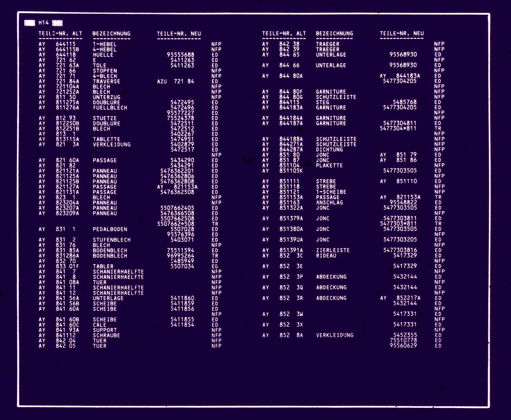Select new part number 75510778

(403, 340)
